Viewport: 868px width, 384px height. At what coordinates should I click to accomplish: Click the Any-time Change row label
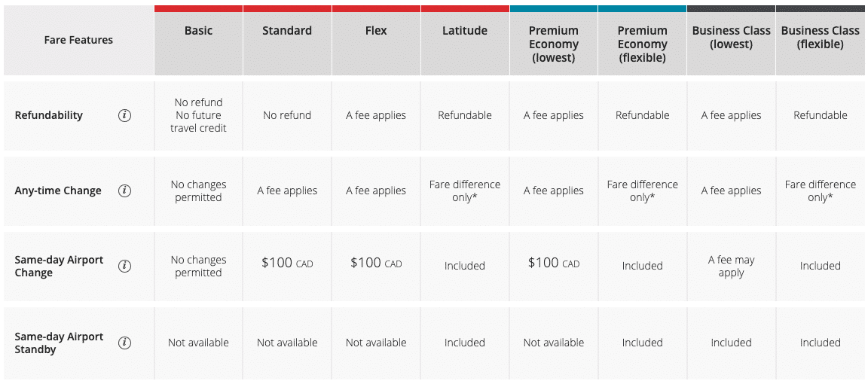coord(58,190)
